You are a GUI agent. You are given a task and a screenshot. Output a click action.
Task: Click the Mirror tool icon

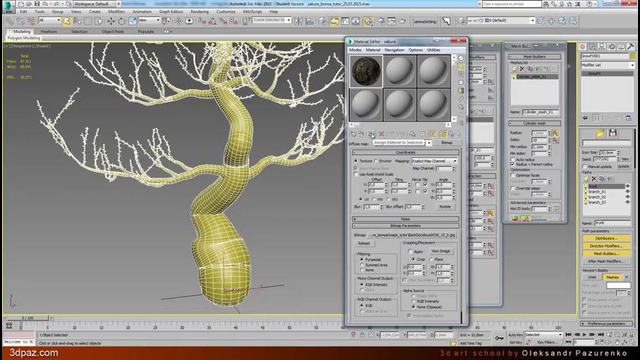(298, 21)
